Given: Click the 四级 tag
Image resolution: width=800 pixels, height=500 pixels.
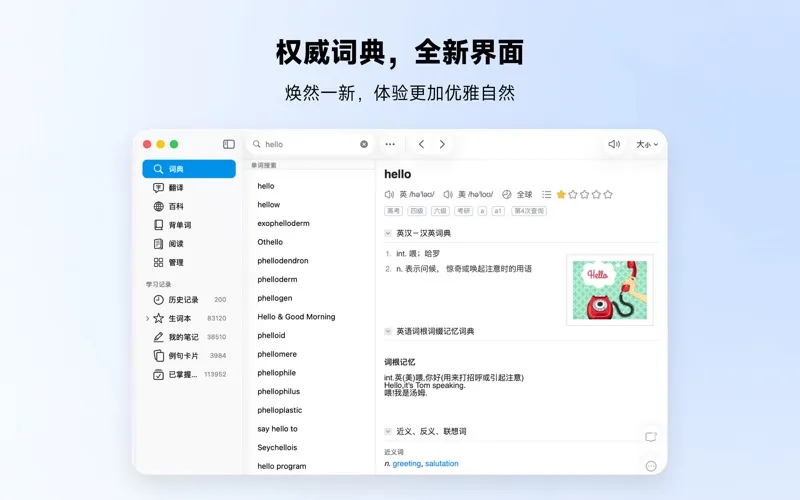Looking at the screenshot, I should pos(417,211).
